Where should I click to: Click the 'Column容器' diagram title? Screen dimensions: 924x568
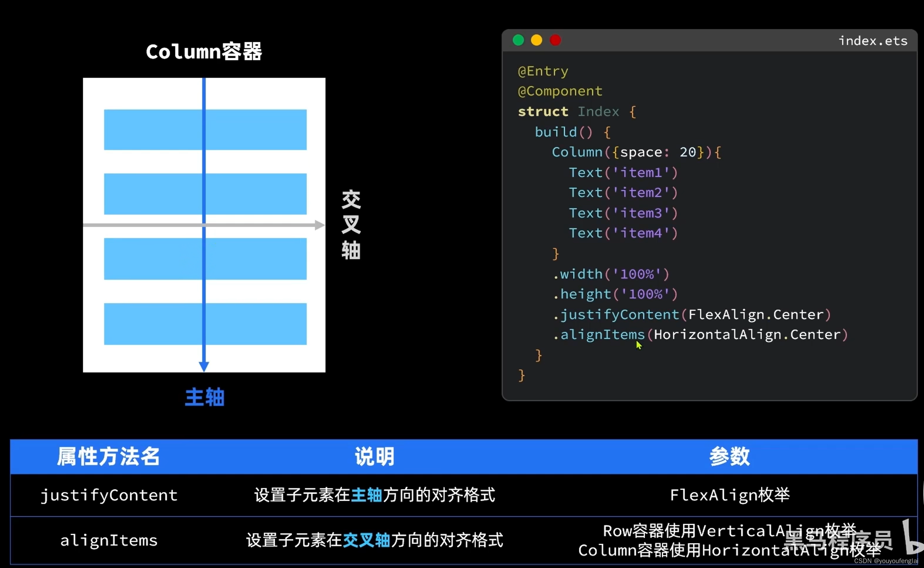(204, 51)
